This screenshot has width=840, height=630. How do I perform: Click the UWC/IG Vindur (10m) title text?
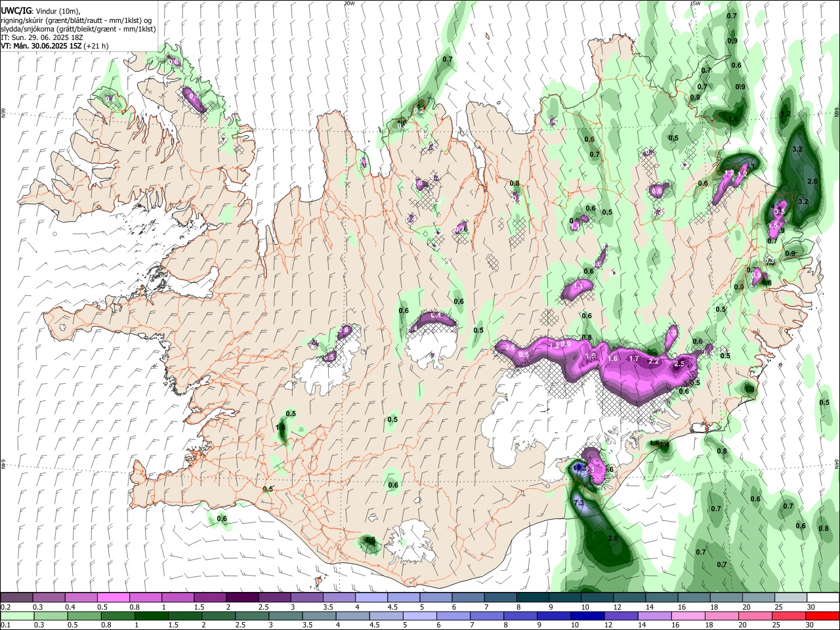tap(40, 11)
